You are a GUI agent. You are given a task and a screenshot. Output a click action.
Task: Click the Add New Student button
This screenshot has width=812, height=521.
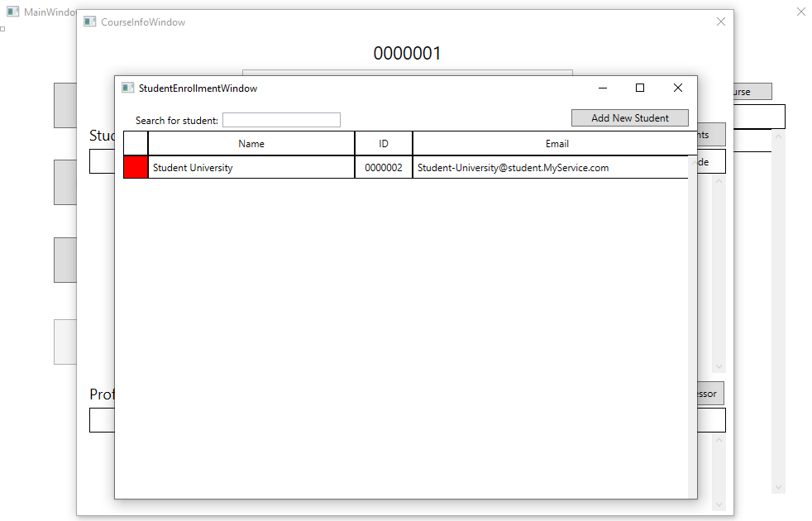(629, 118)
